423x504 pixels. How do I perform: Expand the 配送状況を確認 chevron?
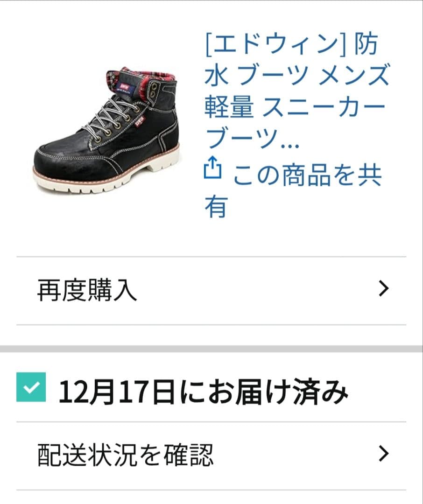[384, 454]
